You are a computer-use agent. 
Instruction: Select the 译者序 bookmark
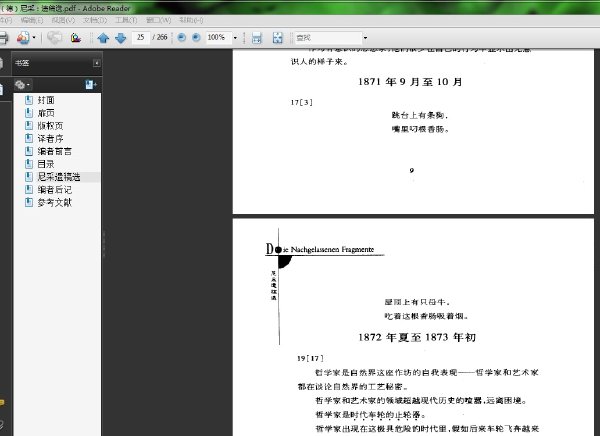point(50,139)
